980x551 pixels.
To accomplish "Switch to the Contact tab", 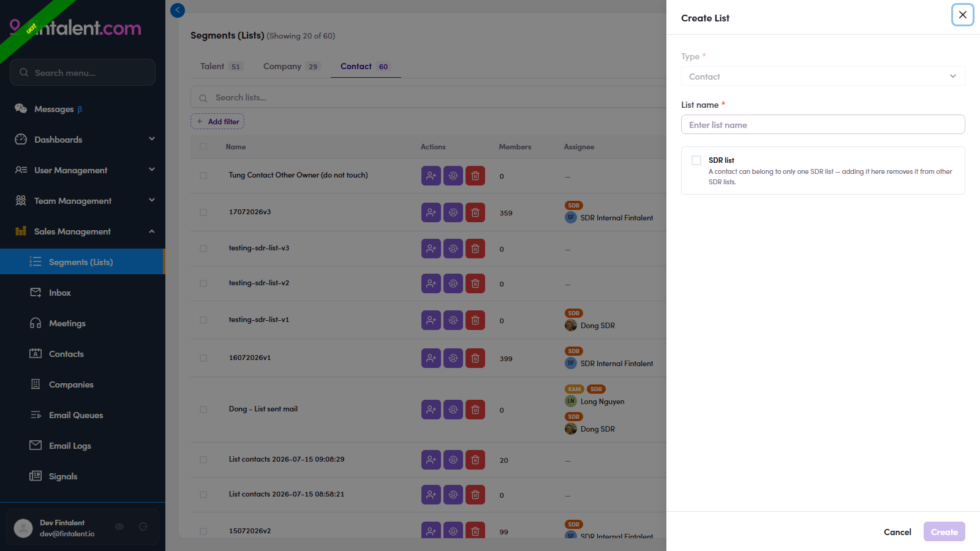I will (x=366, y=66).
